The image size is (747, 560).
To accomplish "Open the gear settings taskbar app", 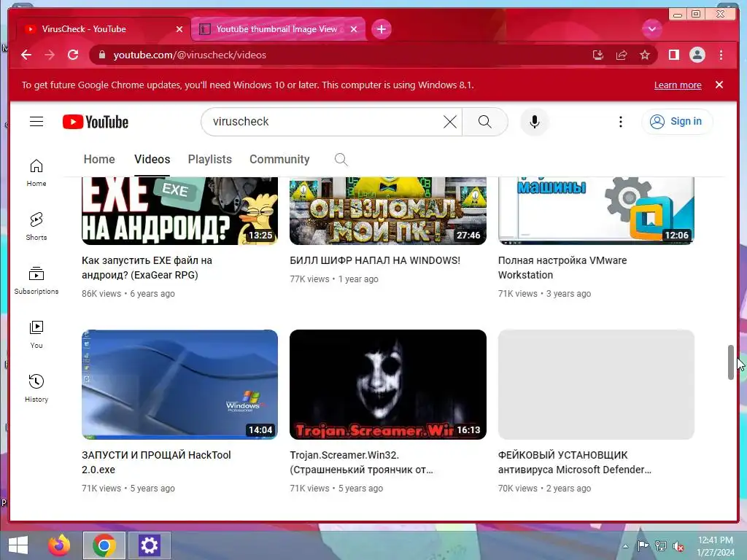I will (x=149, y=545).
